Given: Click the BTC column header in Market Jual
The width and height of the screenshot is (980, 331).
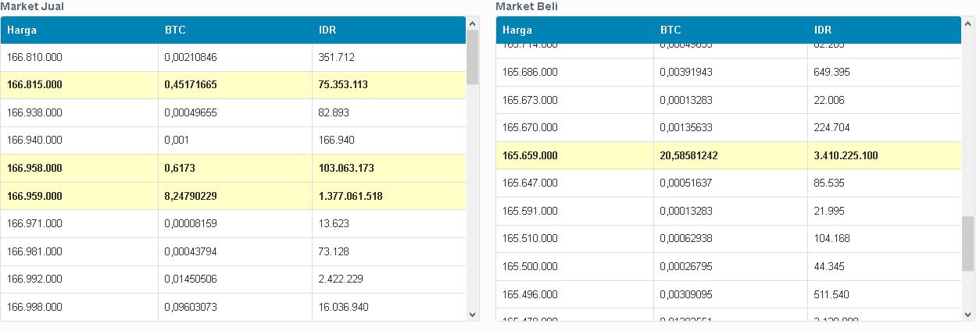Looking at the screenshot, I should (175, 30).
